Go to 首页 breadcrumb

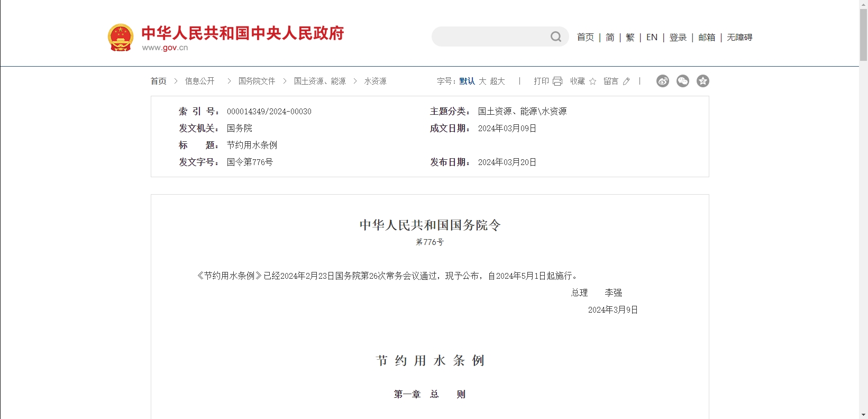[x=158, y=81]
